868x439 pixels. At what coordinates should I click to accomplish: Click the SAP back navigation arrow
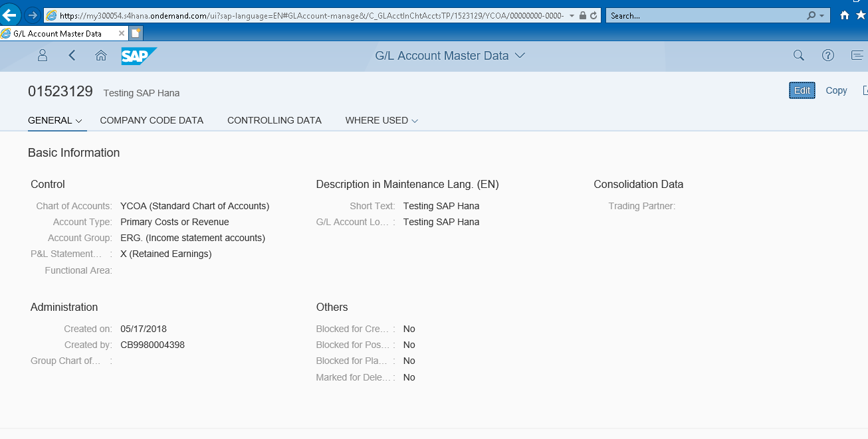point(72,56)
